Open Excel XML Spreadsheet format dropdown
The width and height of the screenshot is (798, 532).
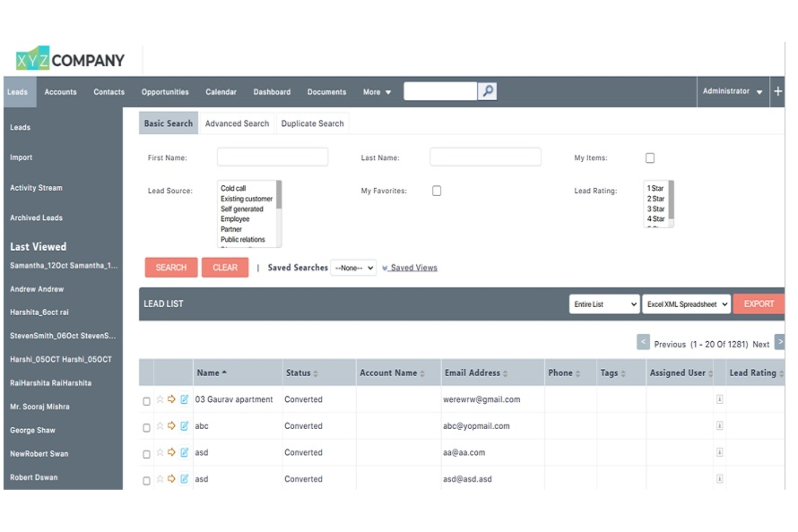(x=686, y=304)
